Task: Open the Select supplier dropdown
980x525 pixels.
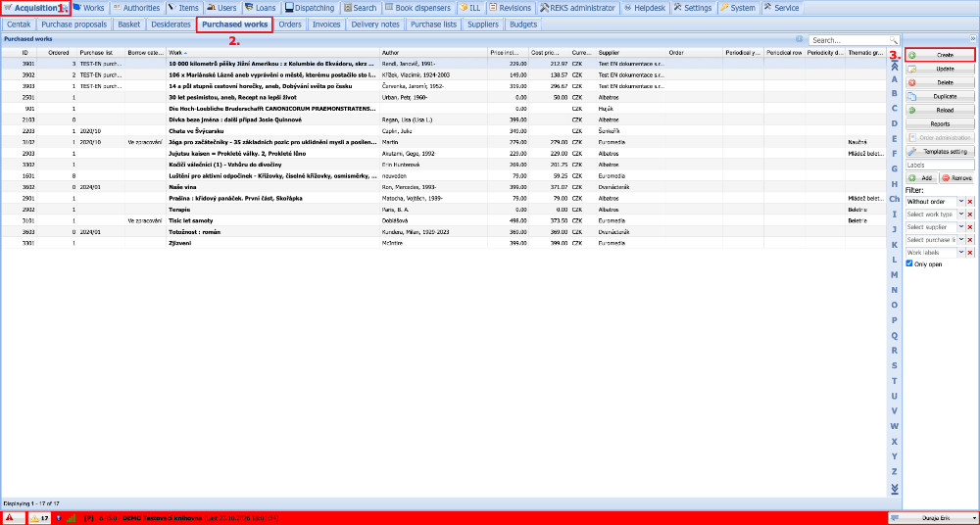Action: pyautogui.click(x=961, y=227)
